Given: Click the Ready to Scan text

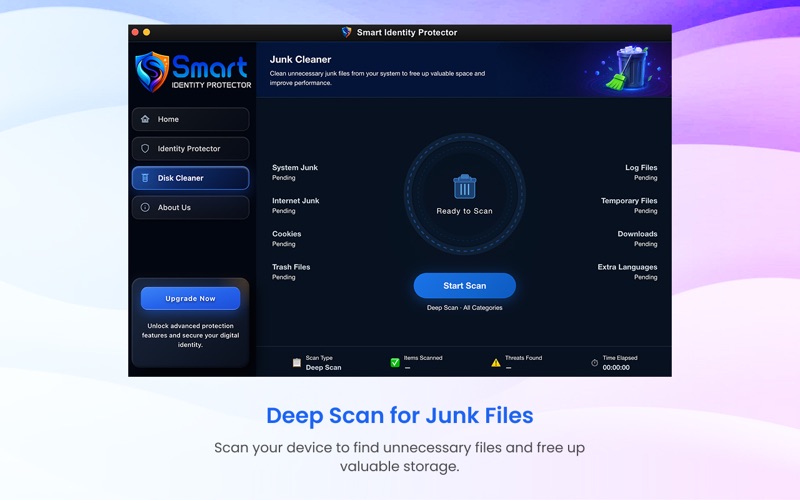Looking at the screenshot, I should 465,211.
